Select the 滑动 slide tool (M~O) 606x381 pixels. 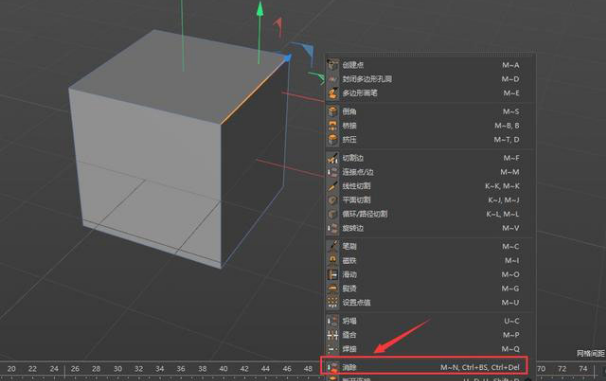430,274
